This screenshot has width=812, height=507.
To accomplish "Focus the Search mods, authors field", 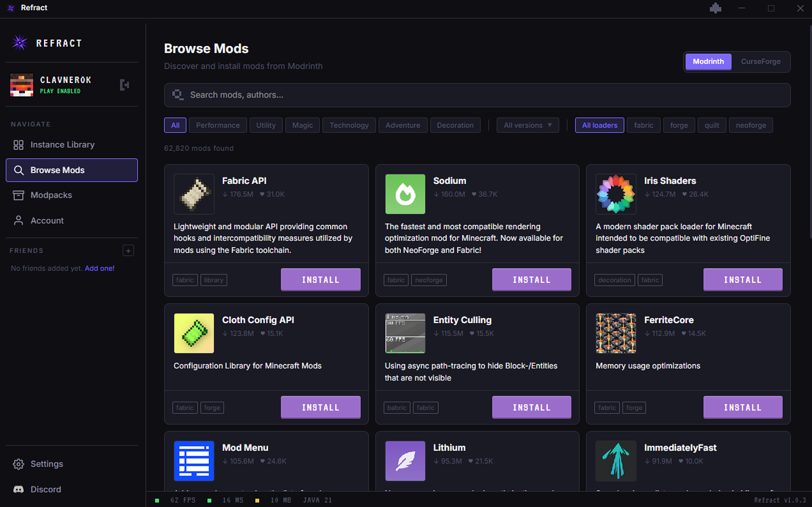I will click(477, 95).
